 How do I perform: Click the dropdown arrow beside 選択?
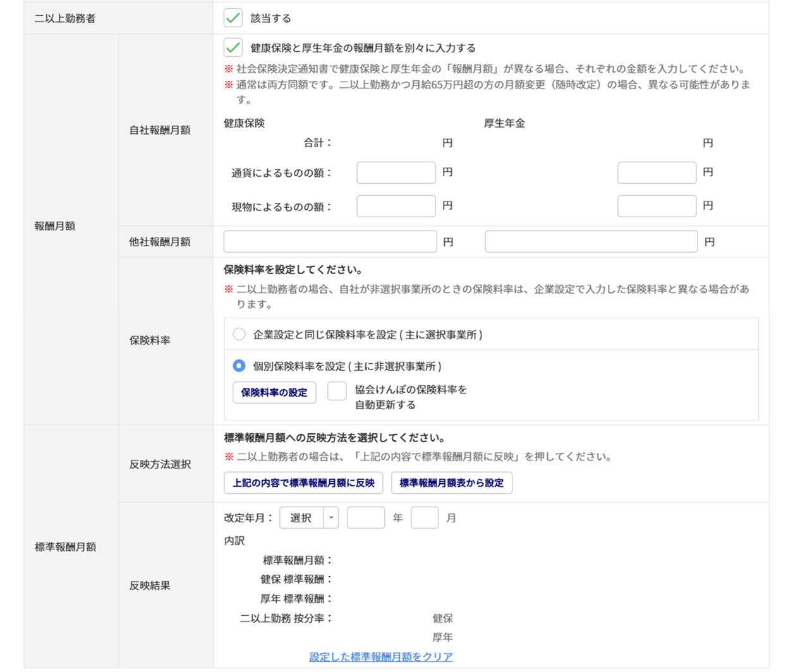tap(331, 518)
